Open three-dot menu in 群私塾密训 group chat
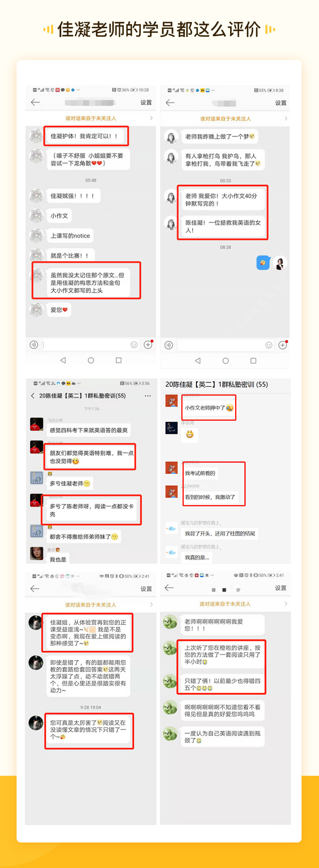Image resolution: width=319 pixels, height=868 pixels. (148, 396)
